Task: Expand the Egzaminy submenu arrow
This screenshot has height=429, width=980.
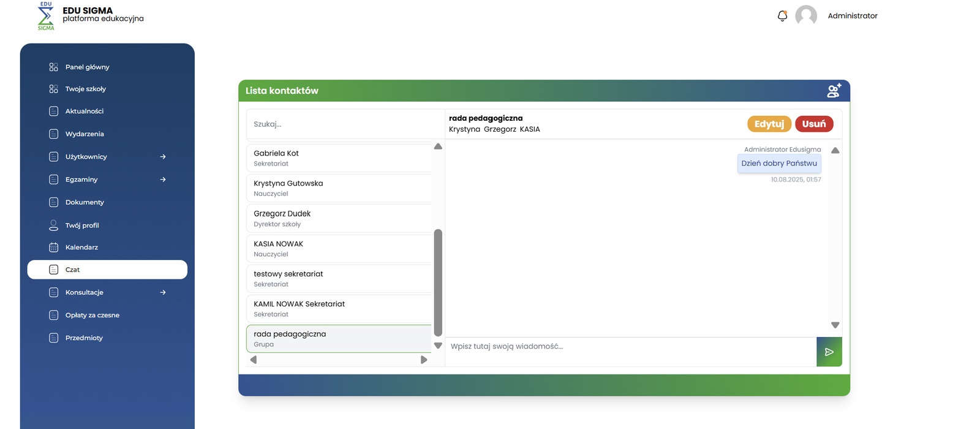Action: click(163, 180)
